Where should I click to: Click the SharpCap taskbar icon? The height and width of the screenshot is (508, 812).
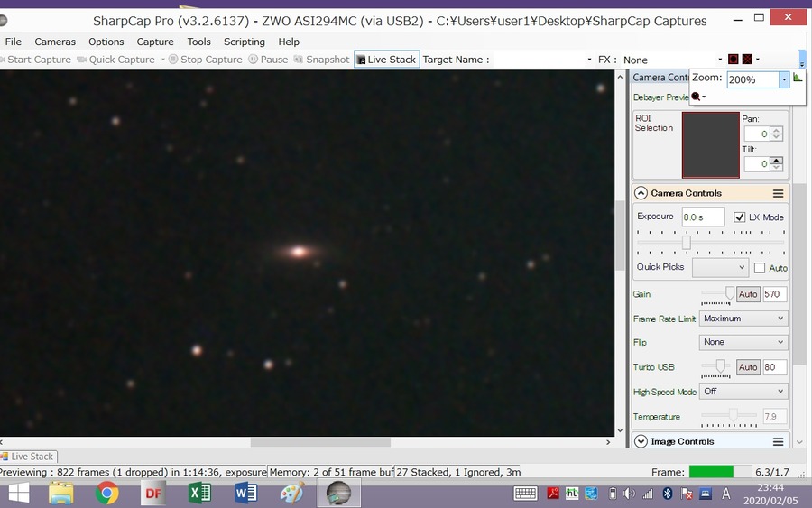[338, 494]
